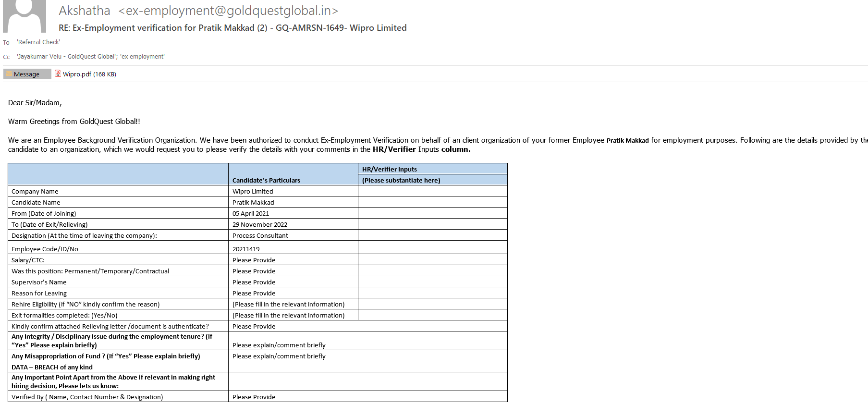
Task: Click the sender's profile avatar picture
Action: 24,16
